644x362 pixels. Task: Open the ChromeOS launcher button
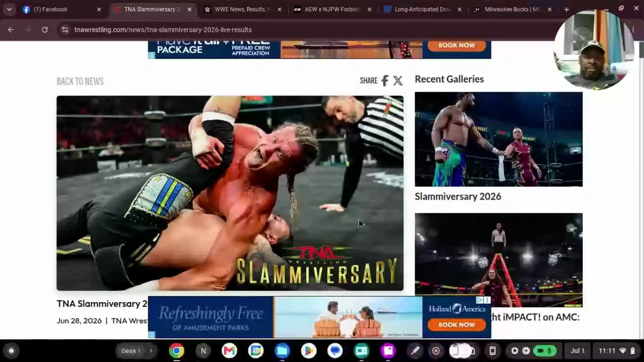pos(11,351)
